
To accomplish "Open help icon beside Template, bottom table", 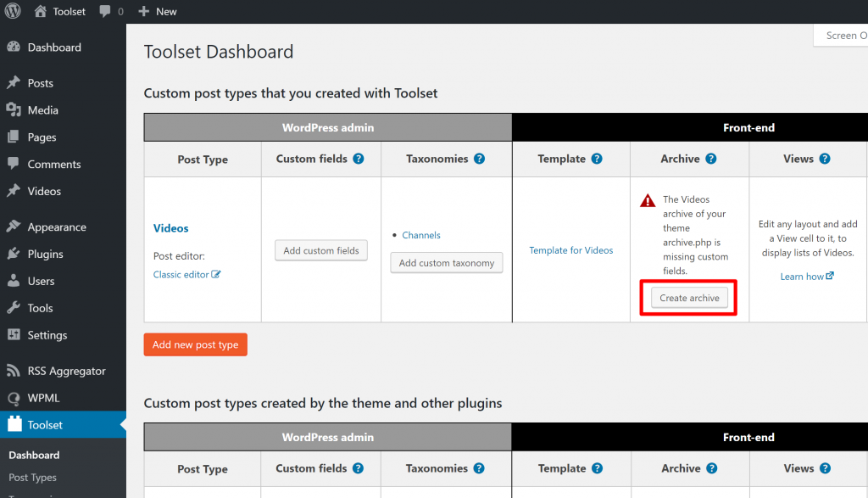I will click(598, 468).
